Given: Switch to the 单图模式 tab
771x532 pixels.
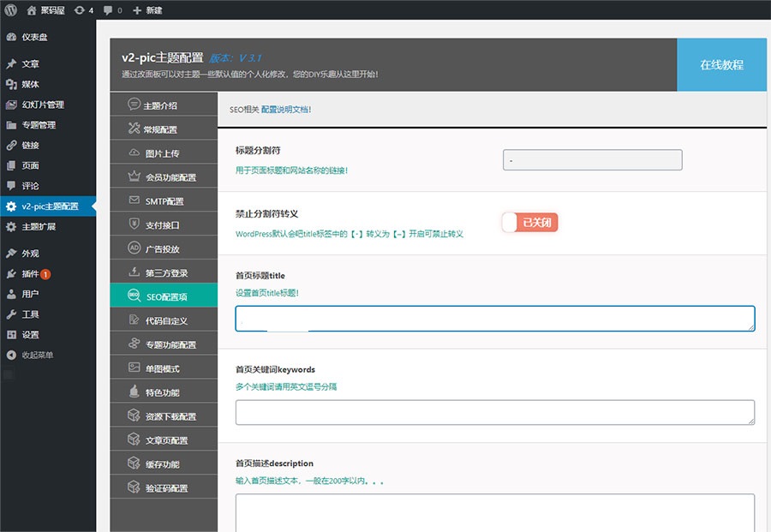Looking at the screenshot, I should coord(164,368).
